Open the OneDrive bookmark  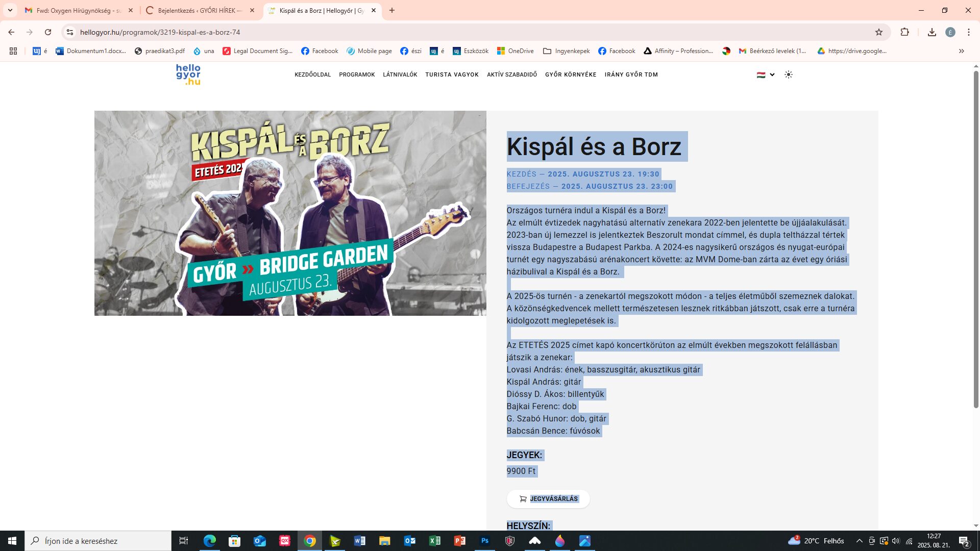pos(516,51)
